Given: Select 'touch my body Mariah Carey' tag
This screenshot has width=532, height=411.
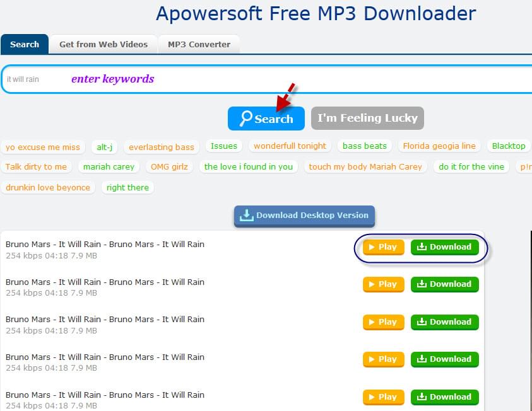Looking at the screenshot, I should pyautogui.click(x=365, y=166).
